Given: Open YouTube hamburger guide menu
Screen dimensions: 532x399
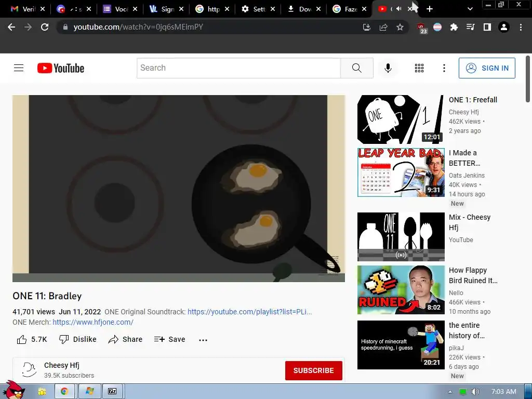Looking at the screenshot, I should pos(19,68).
